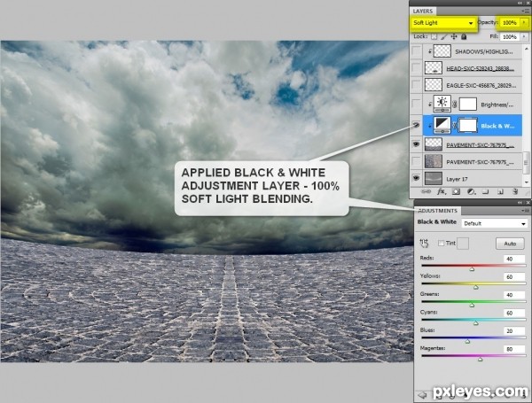Open the Opacity slider arrow
The height and width of the screenshot is (403, 532).
524,22
